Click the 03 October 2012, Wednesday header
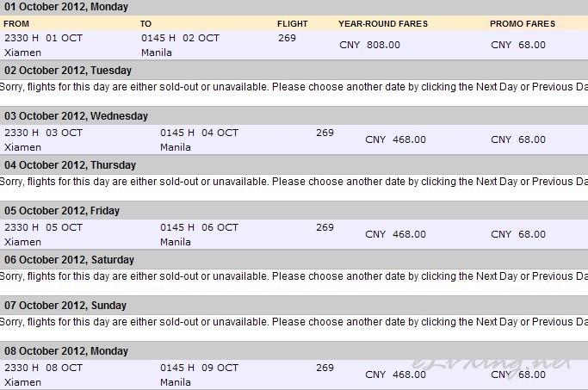 [x=76, y=116]
